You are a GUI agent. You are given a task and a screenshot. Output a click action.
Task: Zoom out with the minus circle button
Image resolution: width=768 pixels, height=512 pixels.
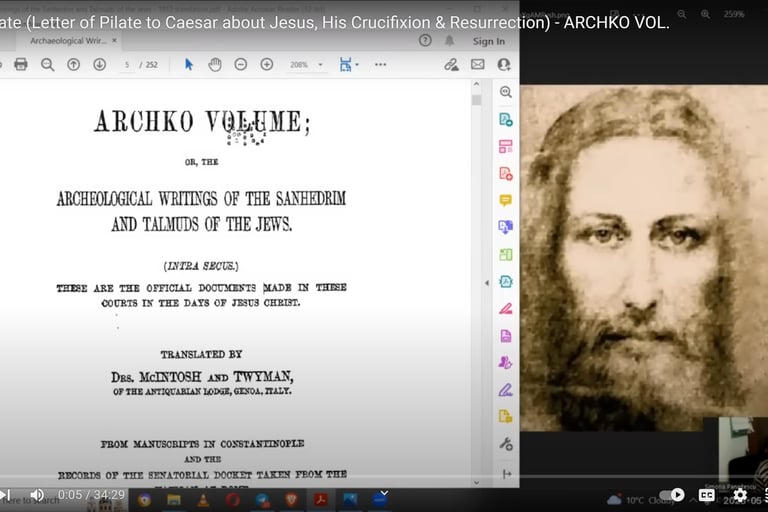[x=240, y=64]
